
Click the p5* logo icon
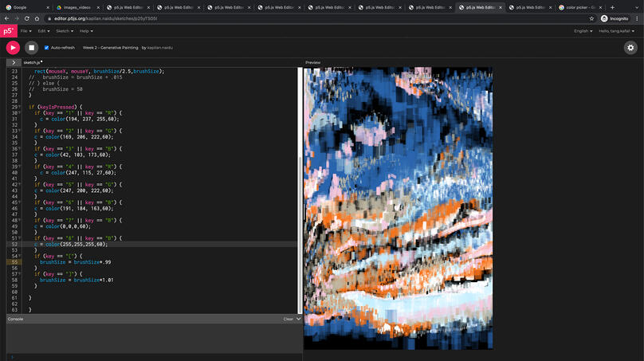pyautogui.click(x=8, y=31)
